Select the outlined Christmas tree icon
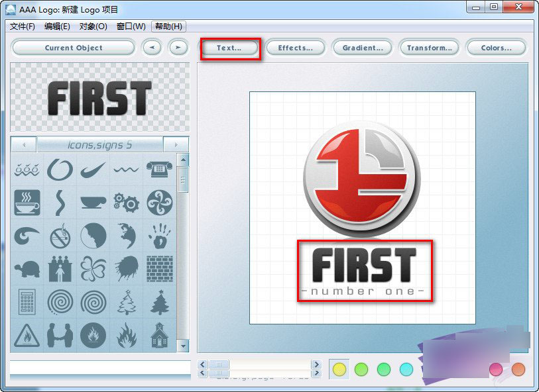The height and width of the screenshot is (392, 539). pyautogui.click(x=127, y=302)
